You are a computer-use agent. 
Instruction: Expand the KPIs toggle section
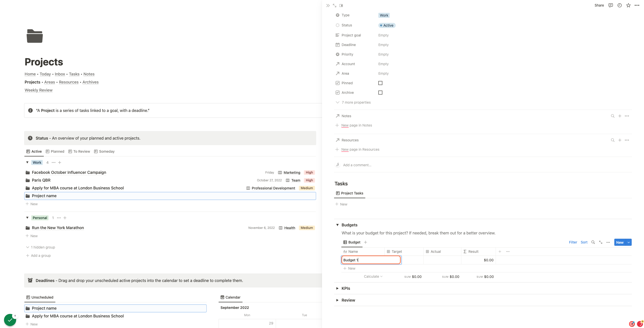click(337, 288)
